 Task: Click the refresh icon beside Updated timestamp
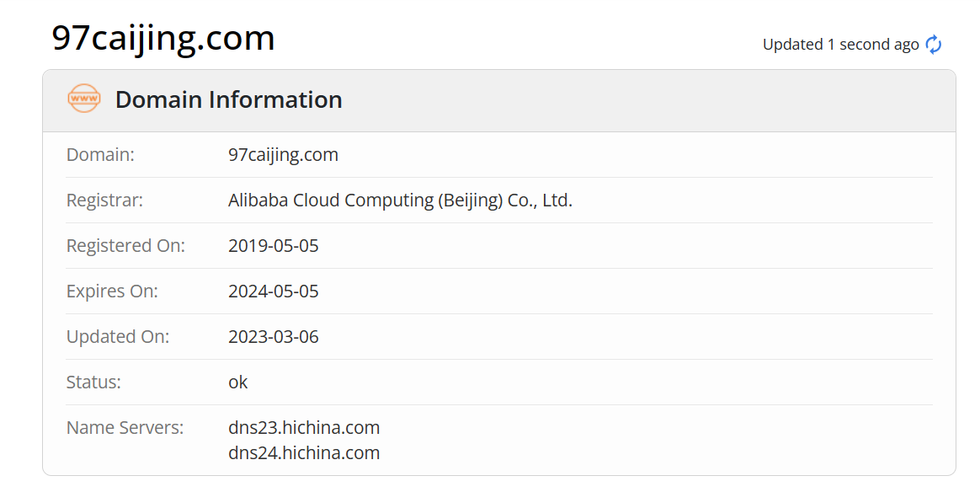[933, 45]
